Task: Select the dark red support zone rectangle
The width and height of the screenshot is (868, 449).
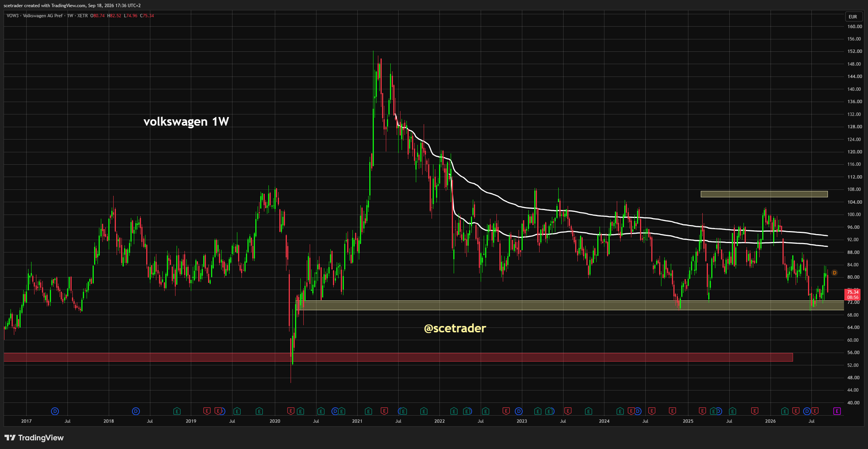Action: (x=398, y=357)
